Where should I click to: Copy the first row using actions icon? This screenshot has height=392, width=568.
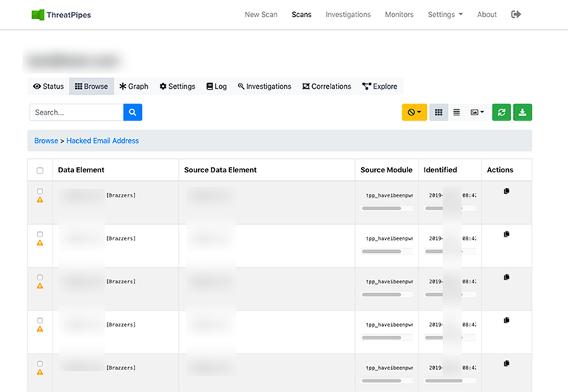[507, 191]
